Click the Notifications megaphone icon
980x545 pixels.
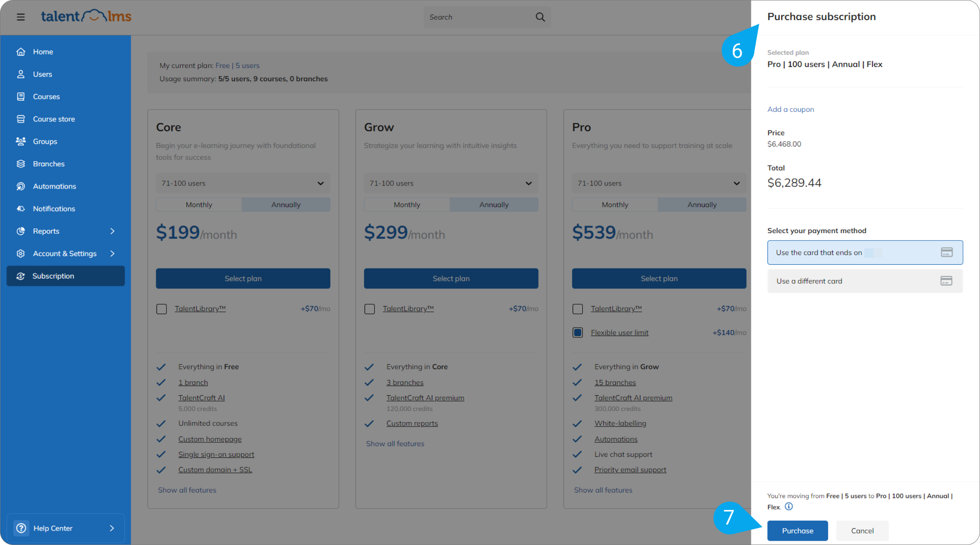pos(20,208)
